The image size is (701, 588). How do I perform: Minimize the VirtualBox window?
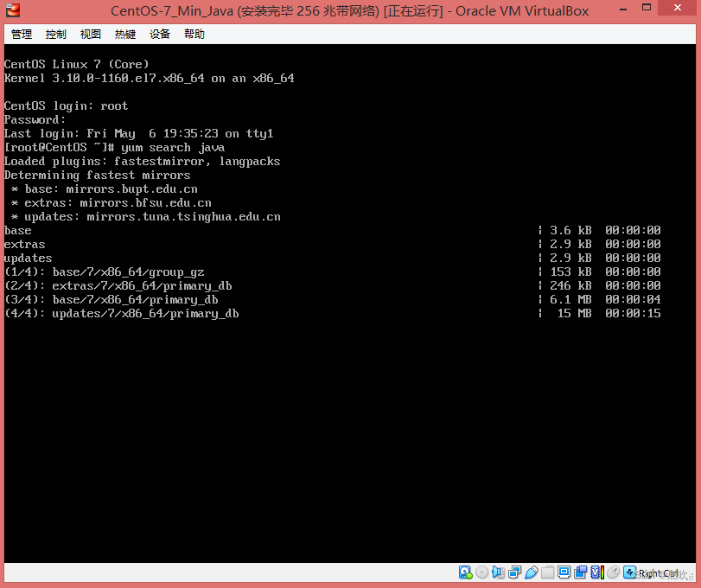[624, 9]
